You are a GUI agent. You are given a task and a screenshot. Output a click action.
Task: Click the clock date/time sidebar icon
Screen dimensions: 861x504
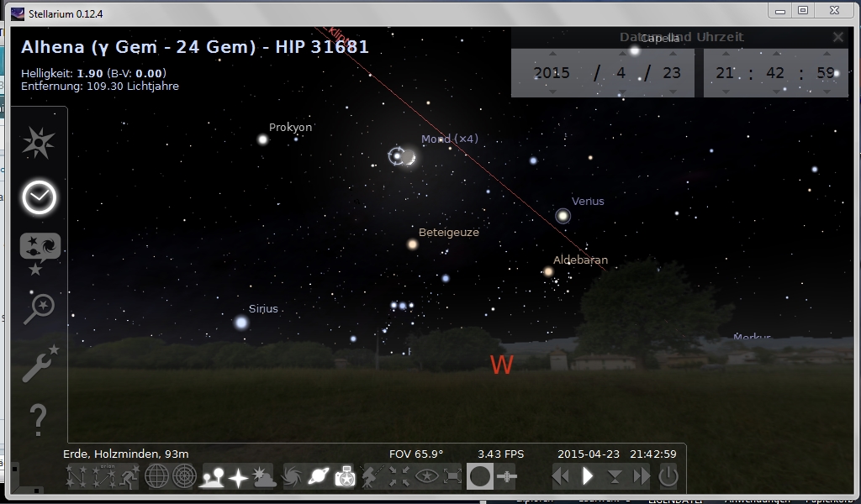pos(39,197)
